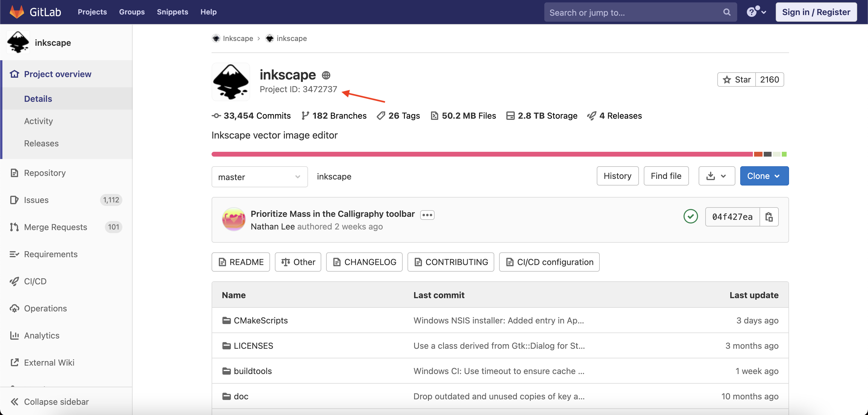The image size is (868, 415).
Task: Open 2.8 TB Storage link
Action: click(x=542, y=115)
